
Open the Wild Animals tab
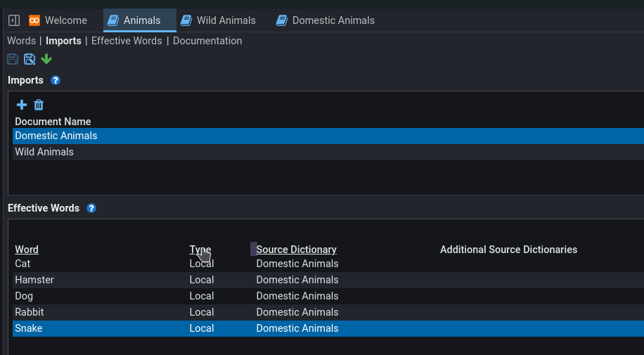[x=218, y=20]
